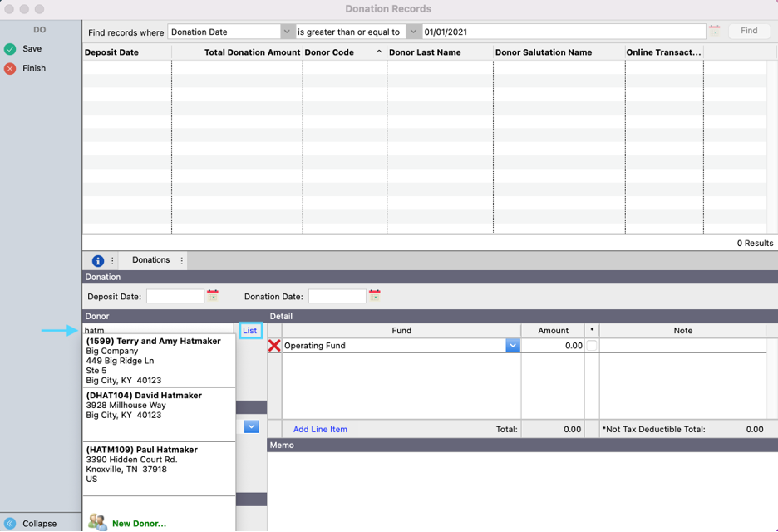Expand the Donation Date field dropdown
This screenshot has width=778, height=532.
coord(288,32)
